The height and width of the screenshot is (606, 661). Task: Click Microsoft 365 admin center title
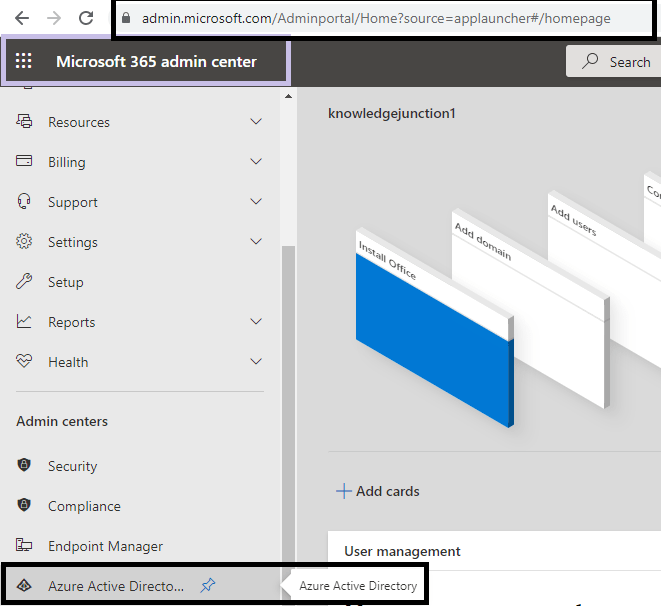pos(156,62)
